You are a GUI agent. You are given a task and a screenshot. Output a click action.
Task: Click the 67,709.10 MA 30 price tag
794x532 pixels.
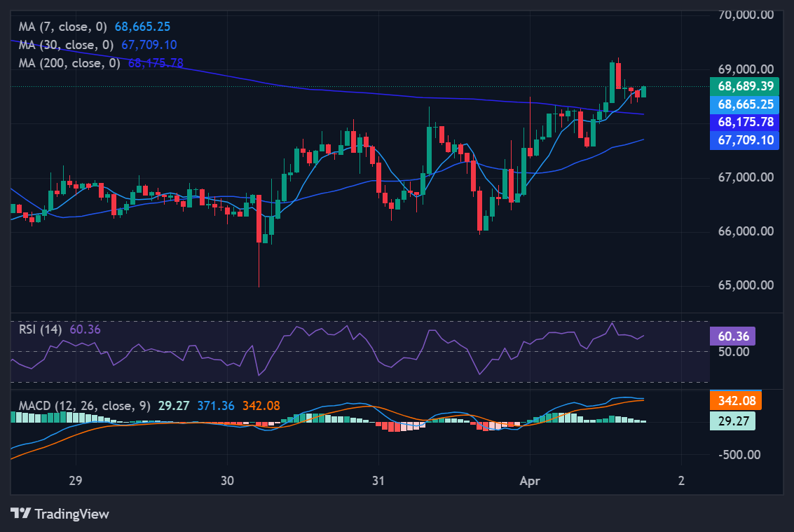[x=745, y=140]
